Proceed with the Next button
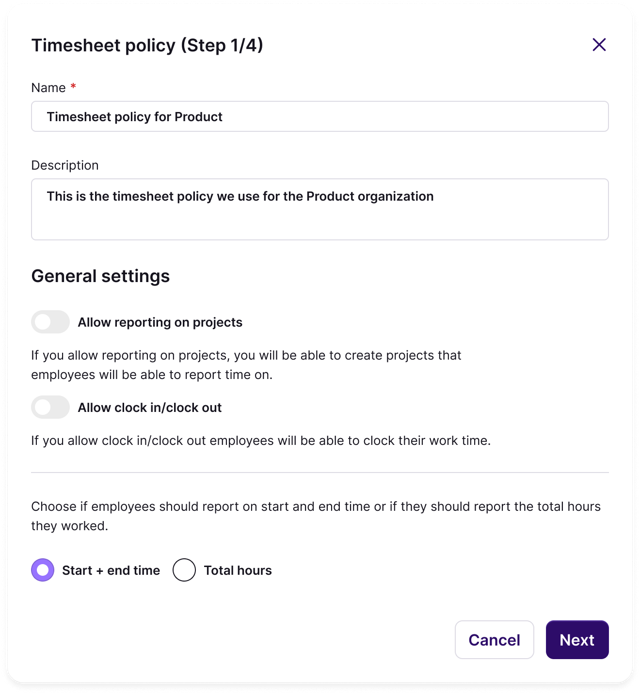 (576, 640)
